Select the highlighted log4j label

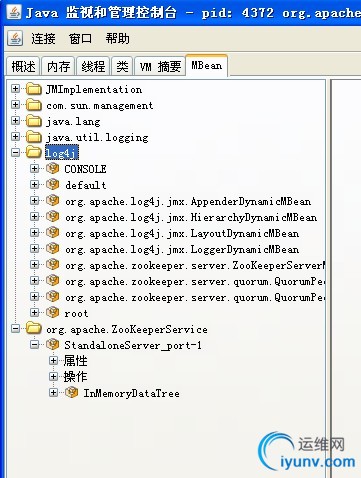tap(62, 153)
